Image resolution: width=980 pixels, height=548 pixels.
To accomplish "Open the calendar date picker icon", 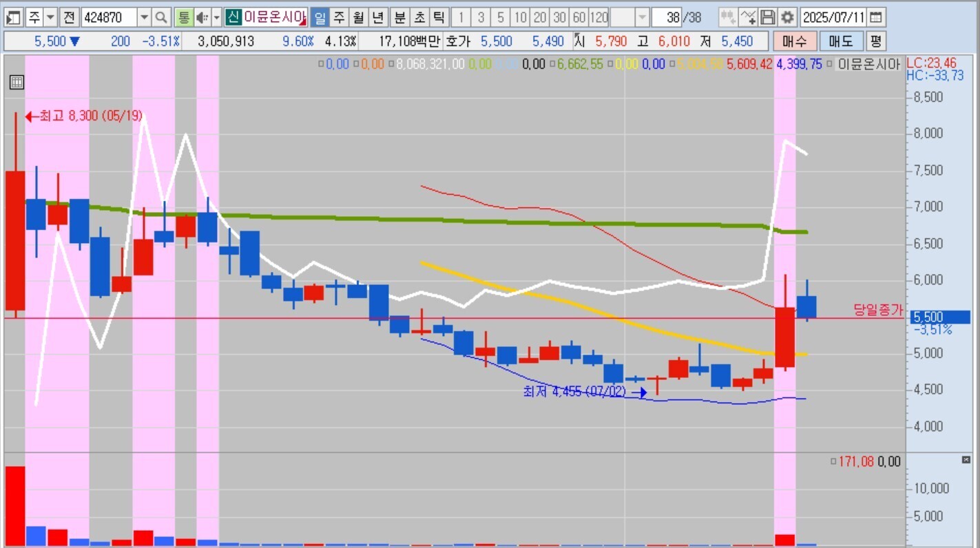I will pyautogui.click(x=875, y=17).
